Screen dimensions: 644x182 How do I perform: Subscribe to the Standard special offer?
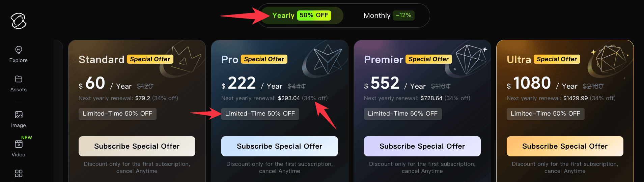137,146
